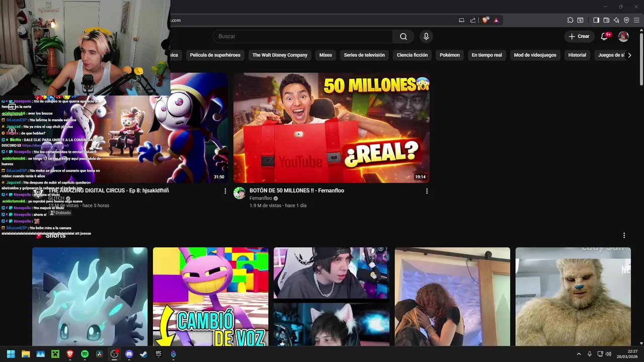
Task: Open Brave Leo AI sparkle icon
Action: [616, 20]
